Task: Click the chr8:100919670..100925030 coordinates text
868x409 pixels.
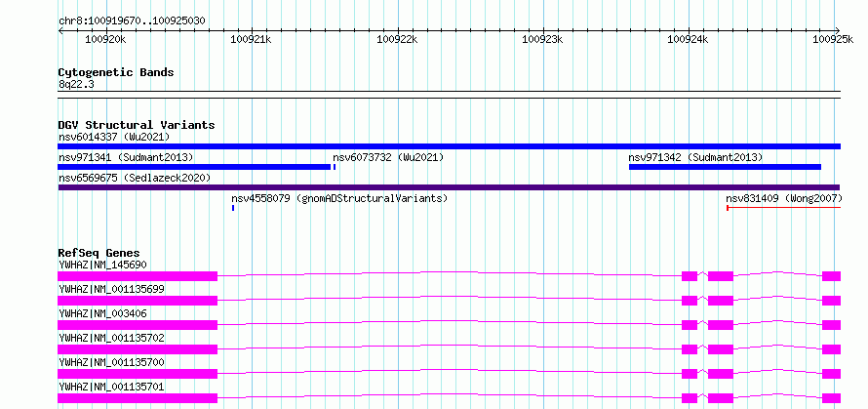Action: pos(132,21)
